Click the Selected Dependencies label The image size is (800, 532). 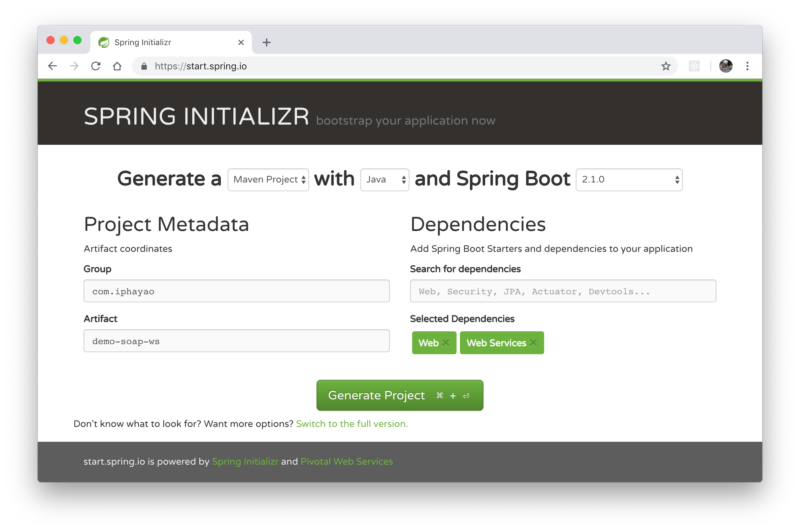coord(462,319)
